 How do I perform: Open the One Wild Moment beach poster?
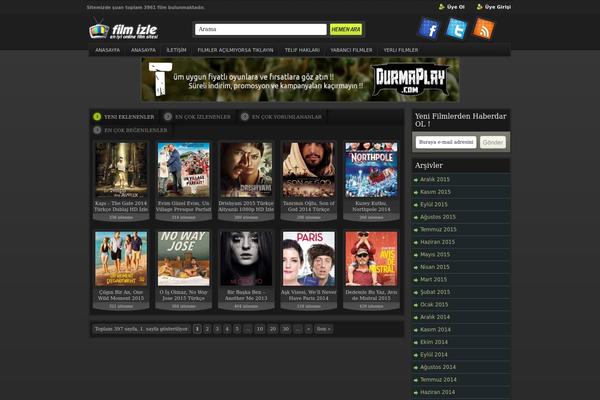click(x=121, y=259)
